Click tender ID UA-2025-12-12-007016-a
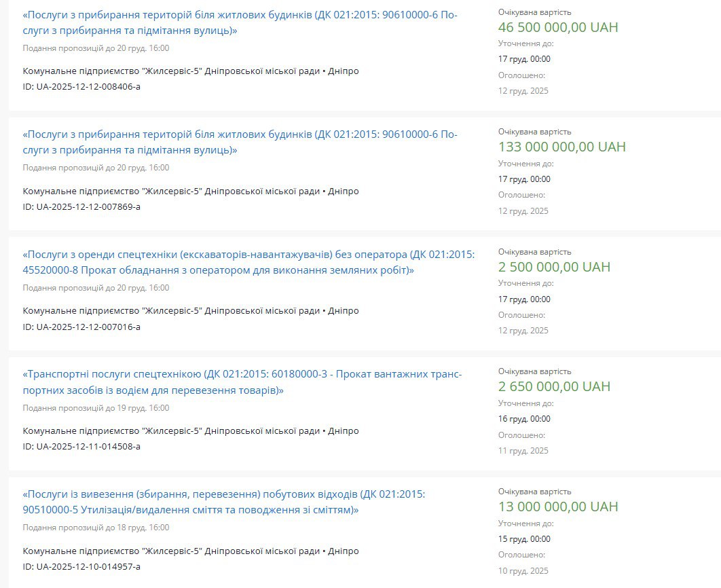The height and width of the screenshot is (588, 721). [81, 327]
